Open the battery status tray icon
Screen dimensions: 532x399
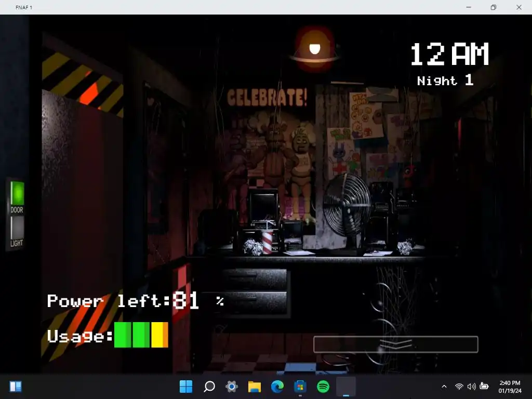484,387
